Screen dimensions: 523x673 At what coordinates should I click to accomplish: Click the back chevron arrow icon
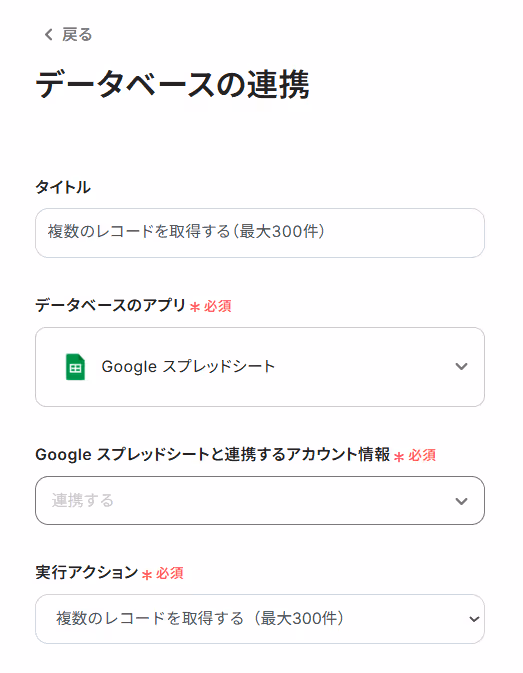pos(48,35)
